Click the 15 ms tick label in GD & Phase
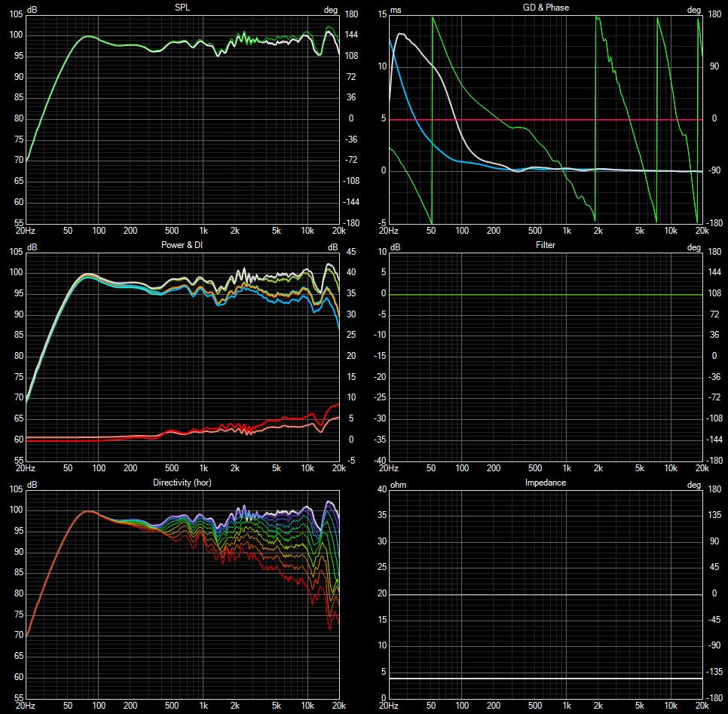Image resolution: width=728 pixels, height=714 pixels. (x=382, y=14)
